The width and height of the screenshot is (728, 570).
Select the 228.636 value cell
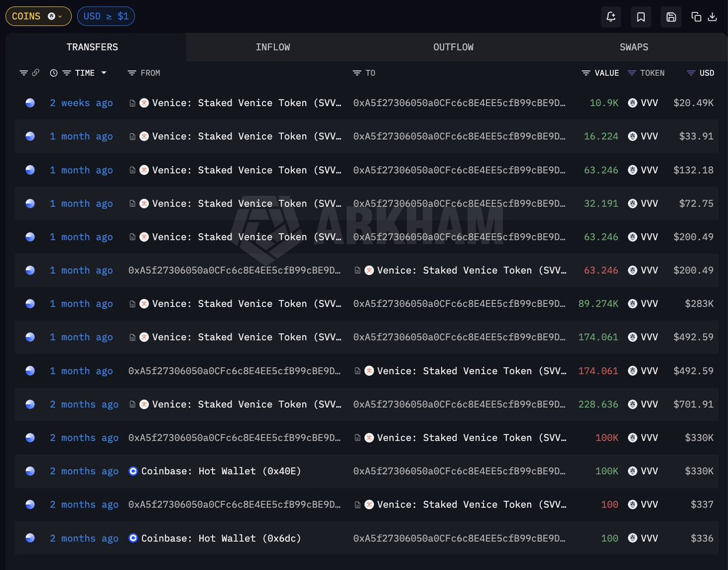point(598,404)
